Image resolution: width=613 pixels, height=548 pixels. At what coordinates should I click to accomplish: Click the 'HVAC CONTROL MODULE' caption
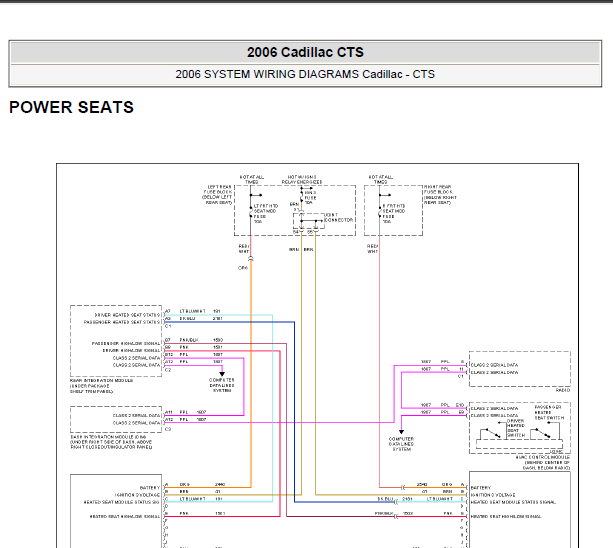[543, 457]
